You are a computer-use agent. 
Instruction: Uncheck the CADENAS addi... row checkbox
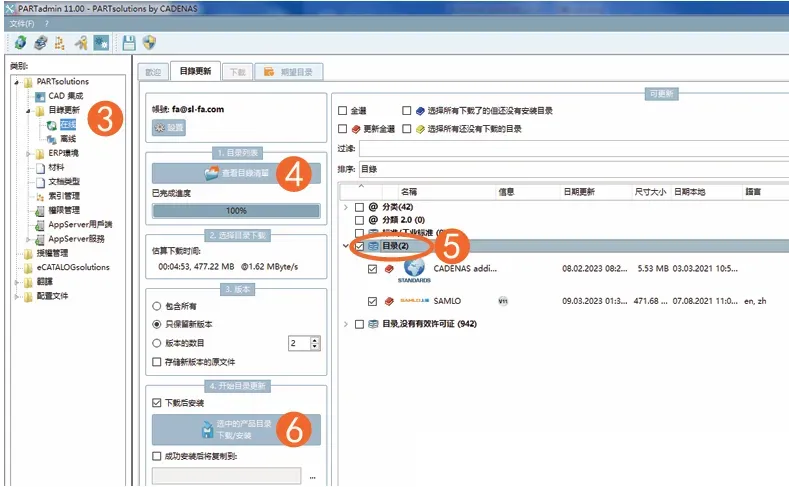click(x=372, y=269)
